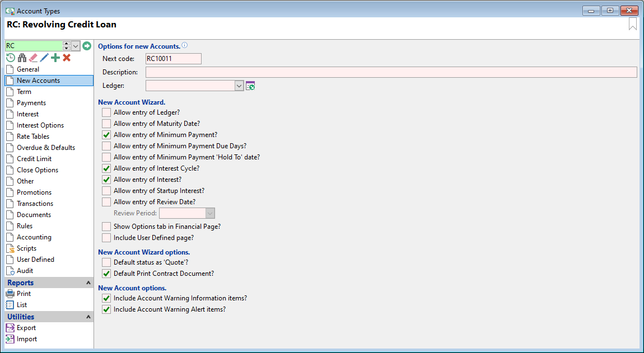This screenshot has height=353, width=644.
Task: Open the Payments page
Action: [x=31, y=103]
